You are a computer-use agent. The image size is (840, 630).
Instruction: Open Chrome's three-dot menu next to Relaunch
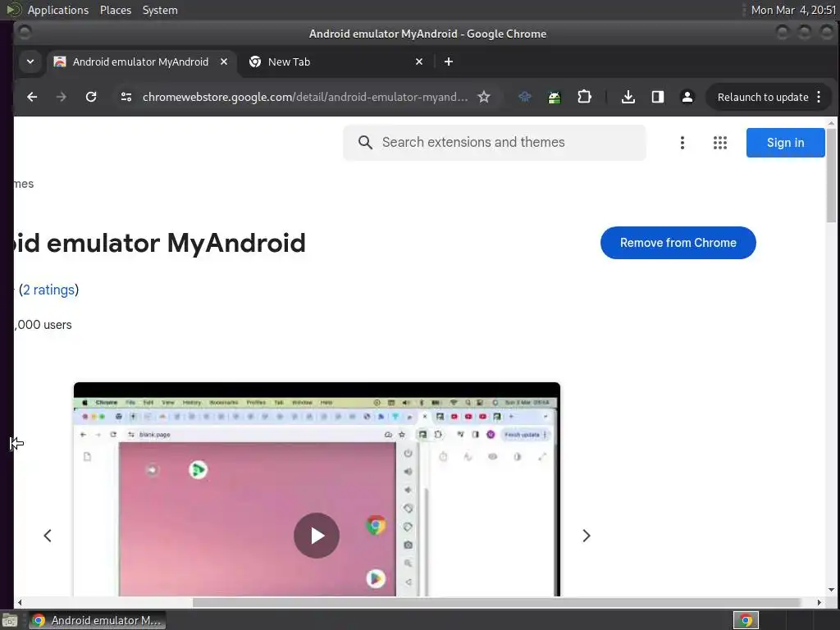coord(819,97)
